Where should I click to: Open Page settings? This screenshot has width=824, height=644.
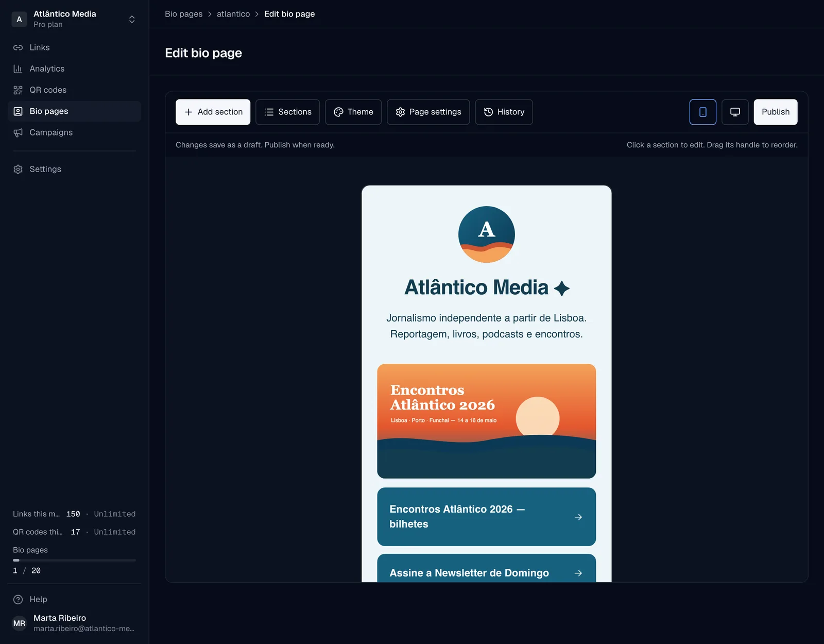coord(428,112)
